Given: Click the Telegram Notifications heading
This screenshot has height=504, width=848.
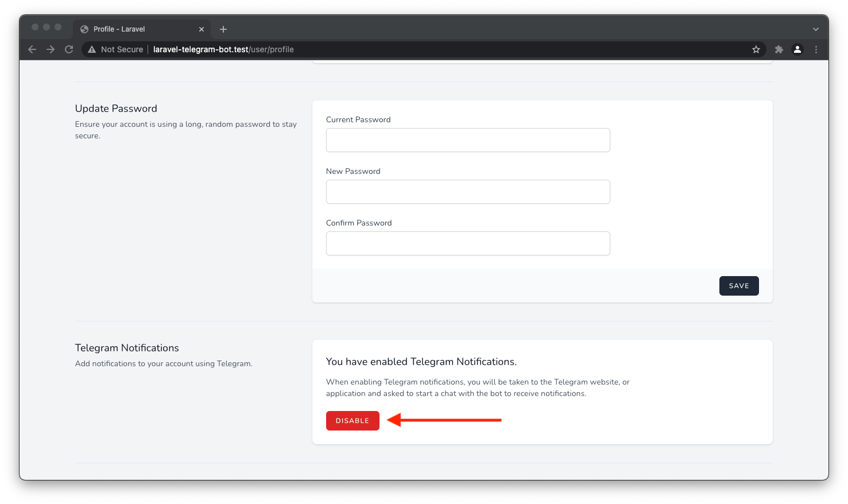Looking at the screenshot, I should point(127,348).
